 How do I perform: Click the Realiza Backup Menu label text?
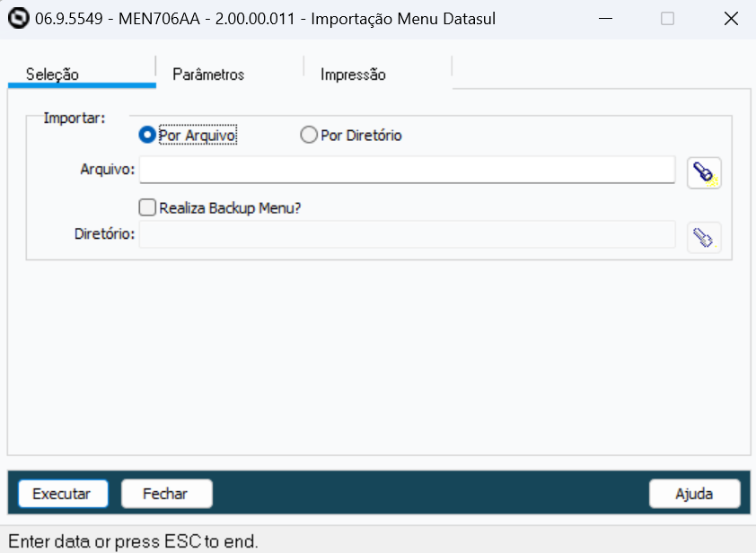(x=229, y=206)
